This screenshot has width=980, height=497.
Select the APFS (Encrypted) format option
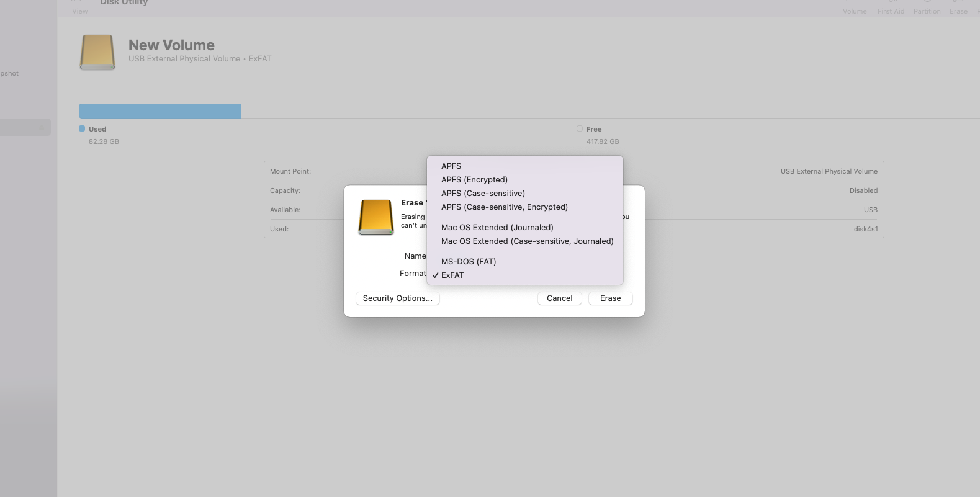tap(524, 180)
